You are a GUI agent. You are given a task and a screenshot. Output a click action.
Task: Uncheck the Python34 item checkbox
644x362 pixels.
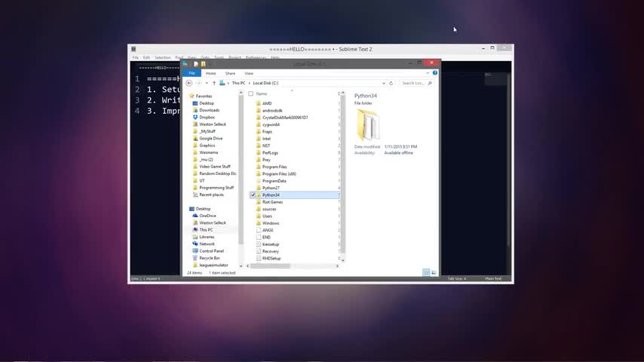[x=253, y=195]
